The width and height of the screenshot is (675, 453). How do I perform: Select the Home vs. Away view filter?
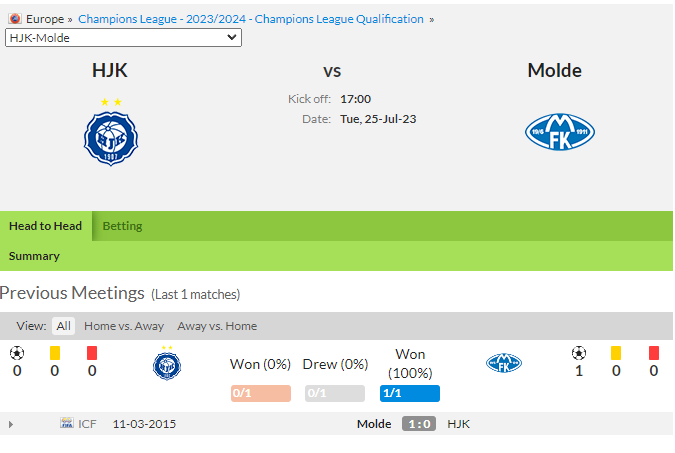pyautogui.click(x=124, y=326)
